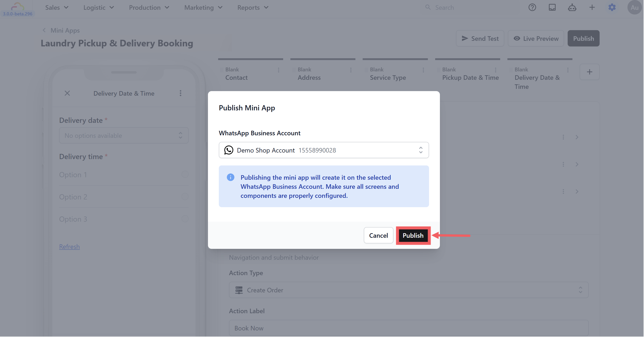Open the WhatsApp Business Account dropdown
This screenshot has height=337, width=644.
click(x=323, y=150)
